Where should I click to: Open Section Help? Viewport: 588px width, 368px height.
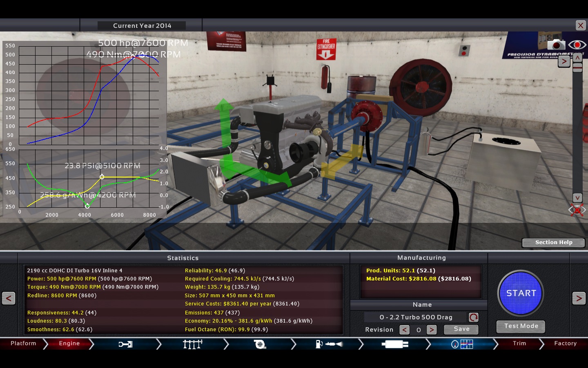(x=553, y=242)
